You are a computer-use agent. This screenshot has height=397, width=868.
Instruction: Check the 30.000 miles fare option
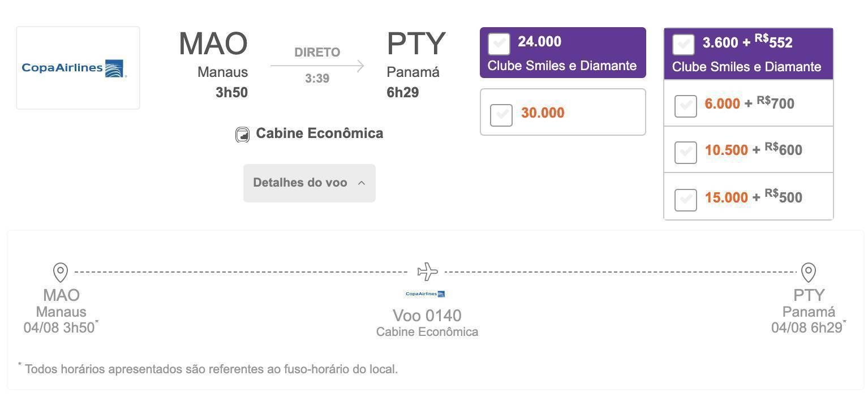coord(501,115)
